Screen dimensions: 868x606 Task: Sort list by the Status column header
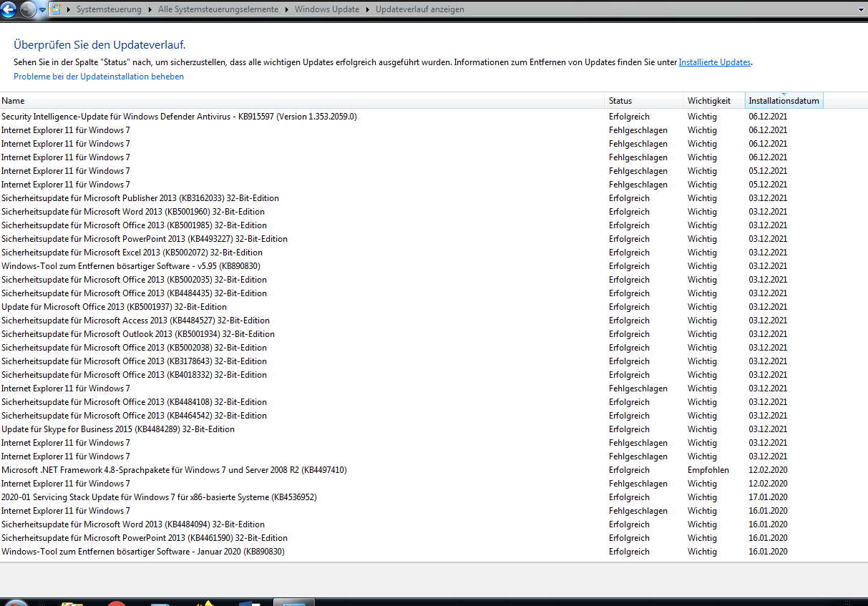click(645, 101)
